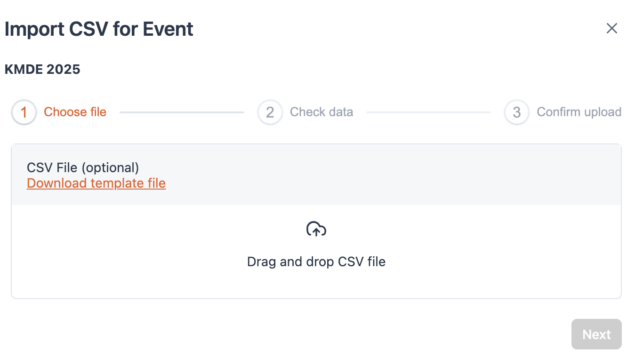This screenshot has width=643, height=364.
Task: Close the Import CSV dialog
Action: click(x=611, y=28)
